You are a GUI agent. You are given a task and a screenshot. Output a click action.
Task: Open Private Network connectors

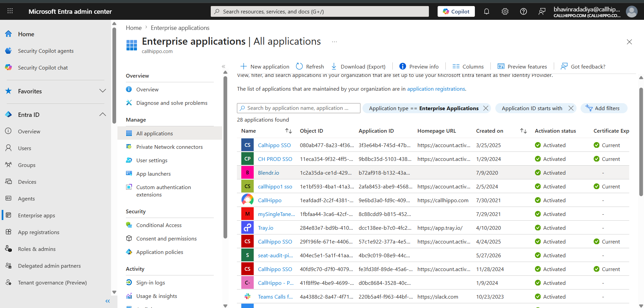[x=170, y=147]
